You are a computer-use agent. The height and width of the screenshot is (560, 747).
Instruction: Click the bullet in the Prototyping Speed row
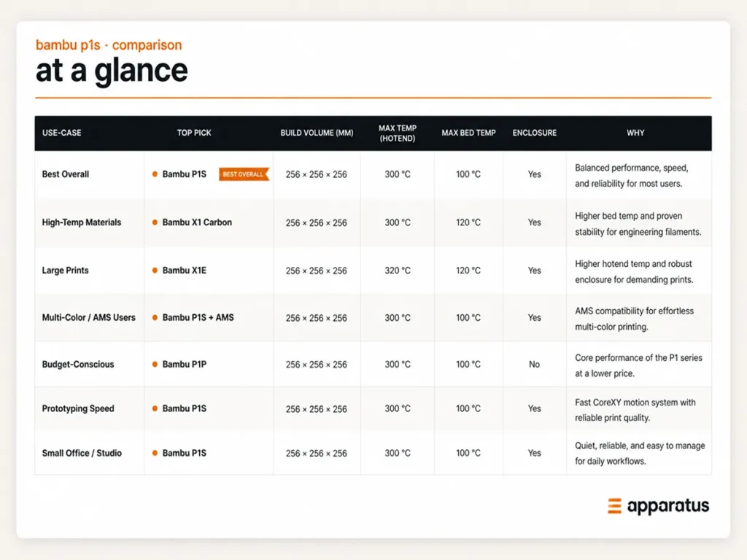155,408
